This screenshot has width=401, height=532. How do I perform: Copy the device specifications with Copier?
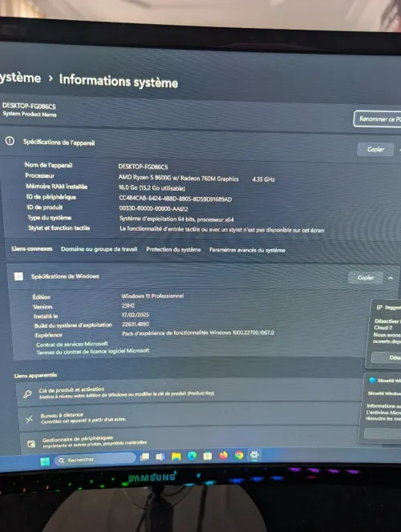pyautogui.click(x=375, y=149)
